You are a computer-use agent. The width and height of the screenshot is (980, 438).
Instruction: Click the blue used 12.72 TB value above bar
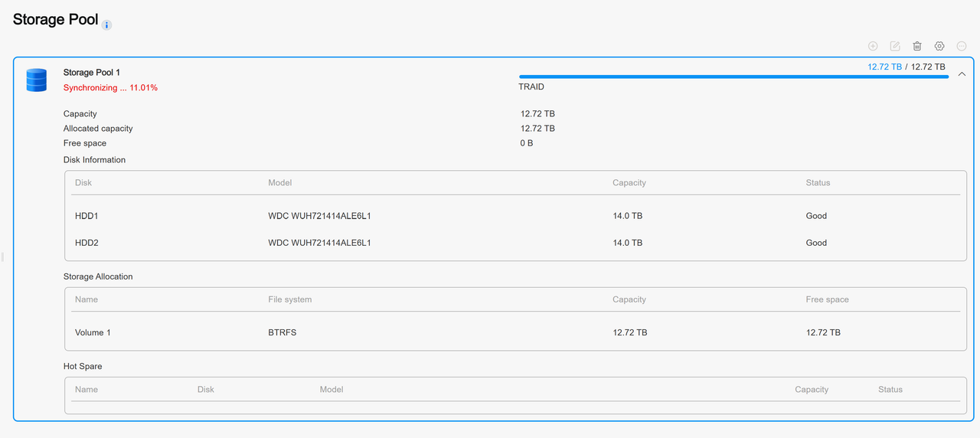coord(884,67)
